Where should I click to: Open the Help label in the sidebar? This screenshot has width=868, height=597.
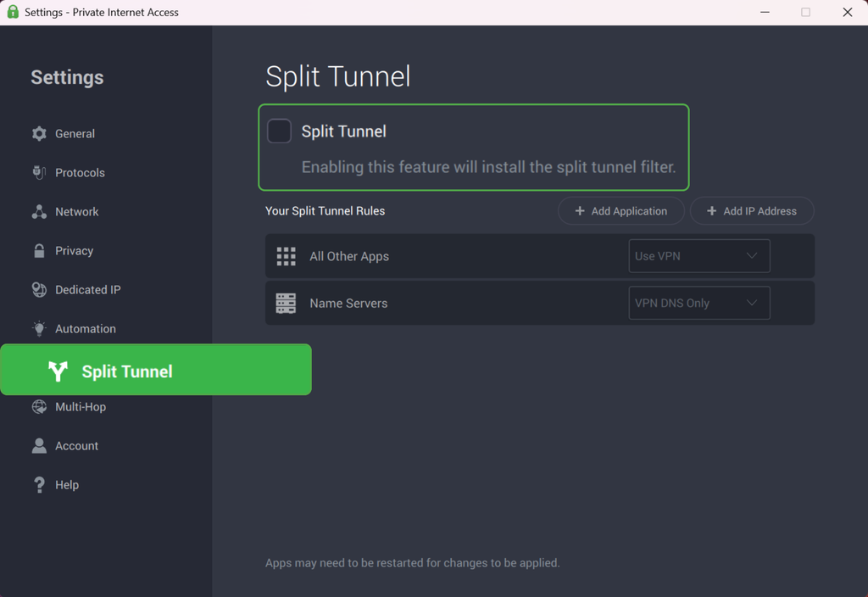[x=67, y=485]
